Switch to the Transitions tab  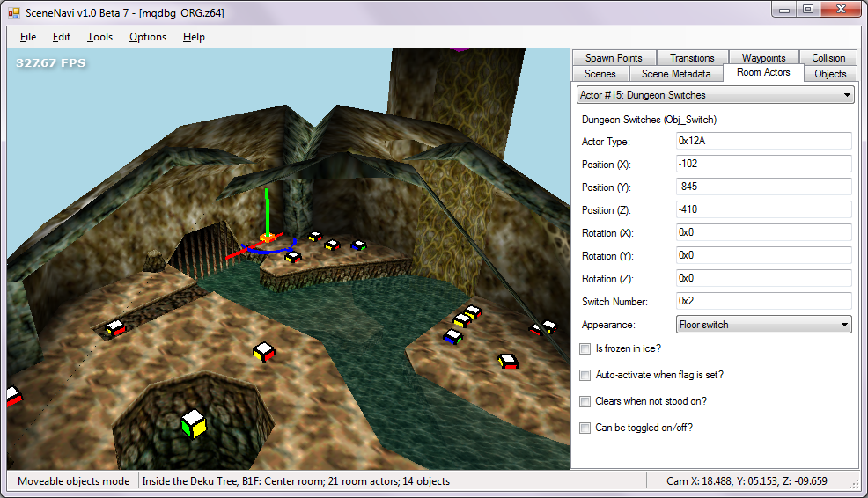pyautogui.click(x=692, y=57)
